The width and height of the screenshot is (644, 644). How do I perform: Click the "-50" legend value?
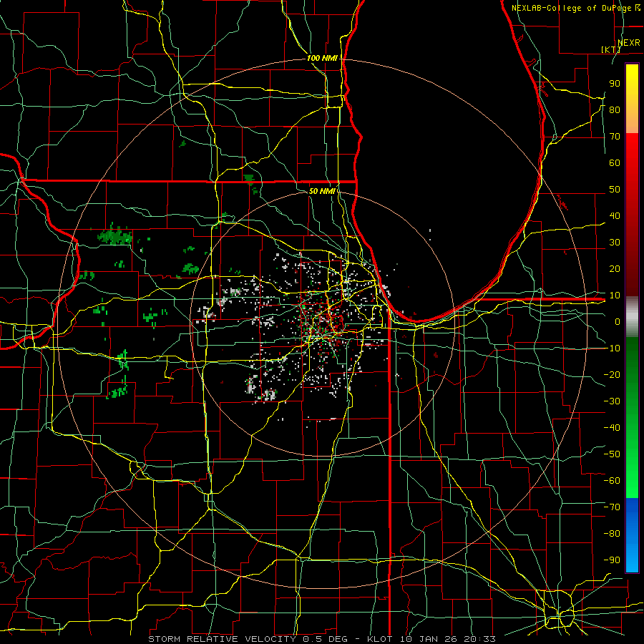612,454
